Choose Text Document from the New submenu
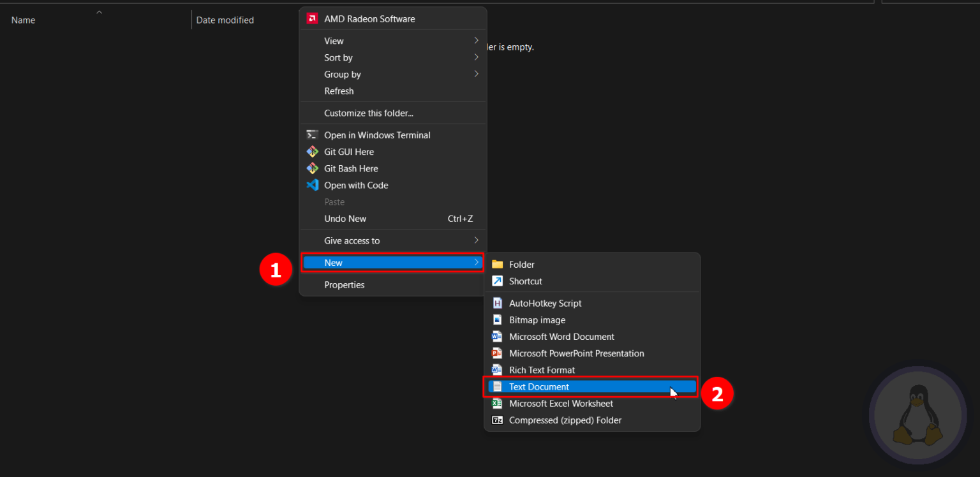The height and width of the screenshot is (477, 980). 539,386
